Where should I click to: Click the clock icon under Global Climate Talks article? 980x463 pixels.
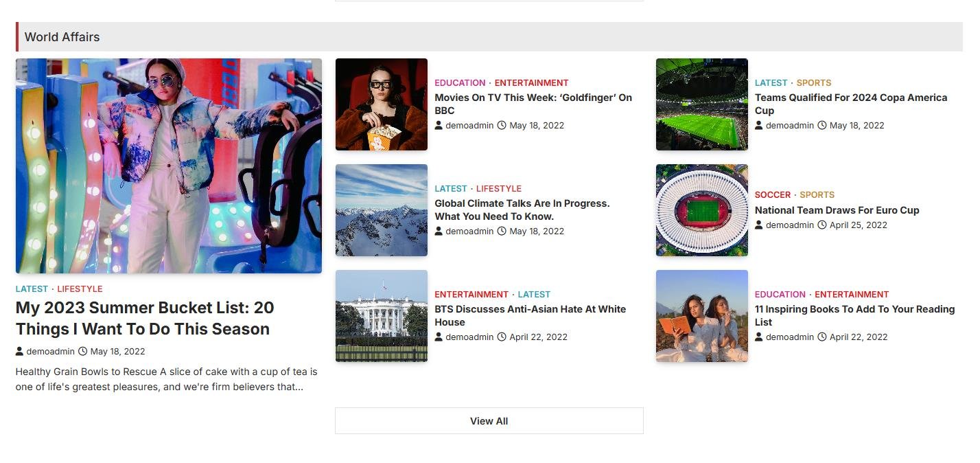(x=502, y=231)
